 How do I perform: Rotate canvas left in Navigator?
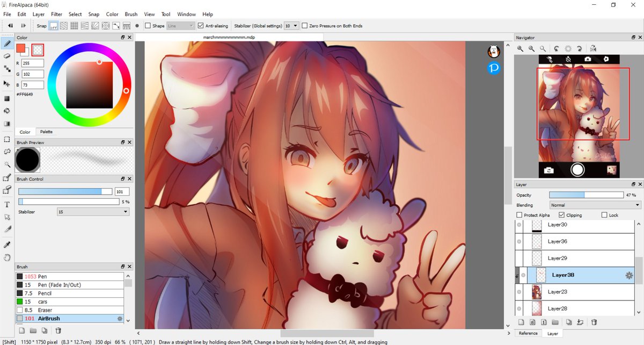pyautogui.click(x=557, y=48)
